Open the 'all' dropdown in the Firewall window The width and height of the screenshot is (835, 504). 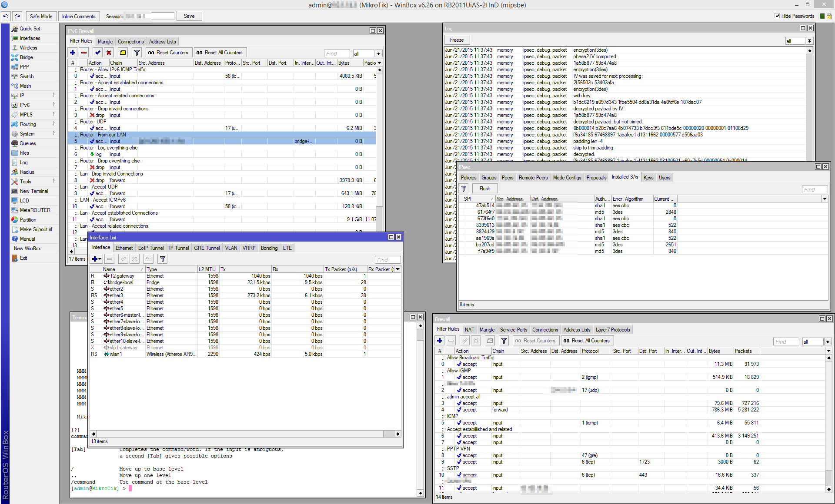pyautogui.click(x=828, y=342)
